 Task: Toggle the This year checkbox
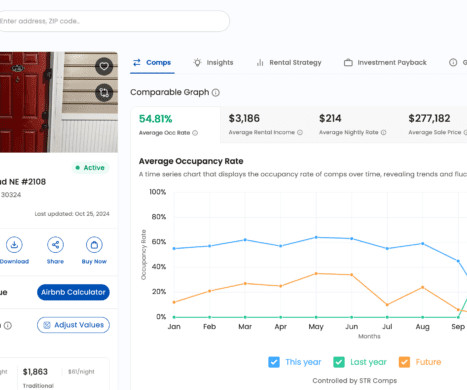tap(274, 362)
